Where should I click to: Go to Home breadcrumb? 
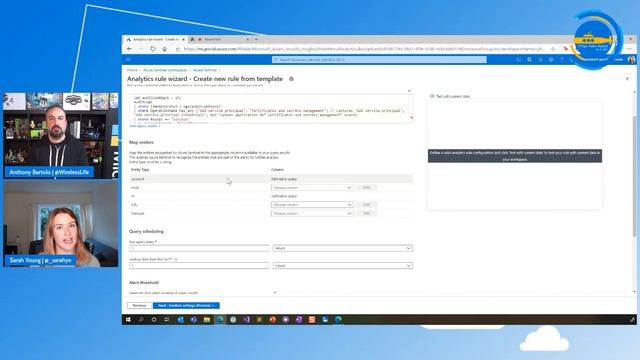132,70
